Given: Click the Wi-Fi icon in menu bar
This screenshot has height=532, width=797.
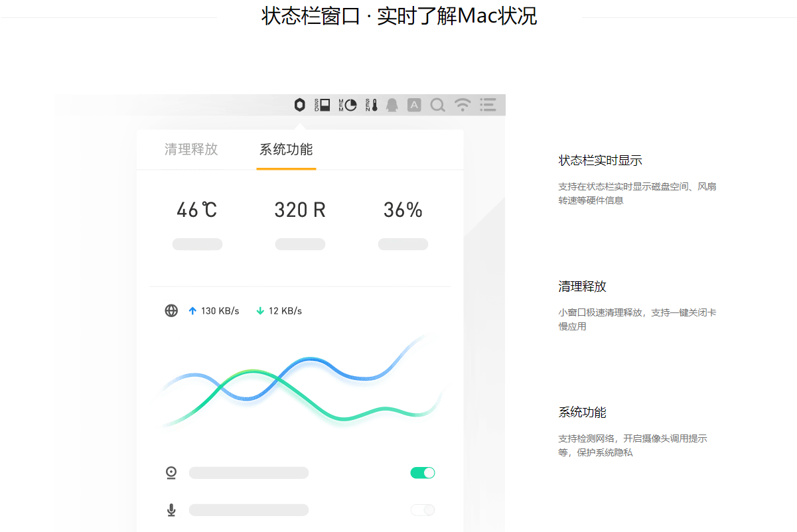Looking at the screenshot, I should (463, 105).
